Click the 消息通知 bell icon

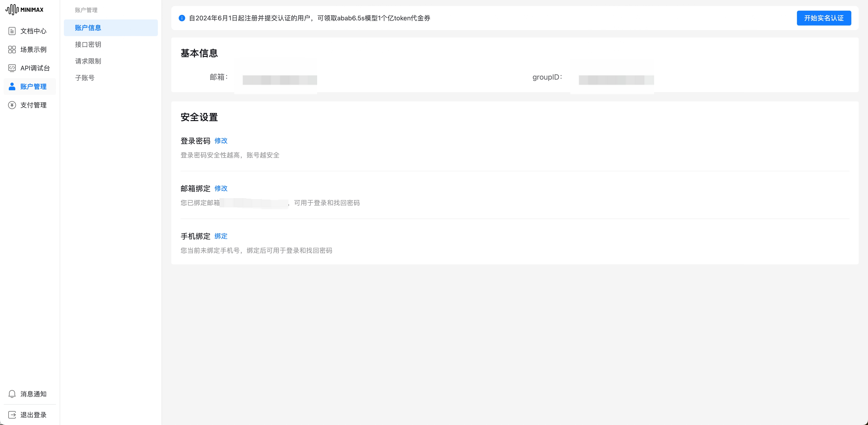(x=12, y=394)
